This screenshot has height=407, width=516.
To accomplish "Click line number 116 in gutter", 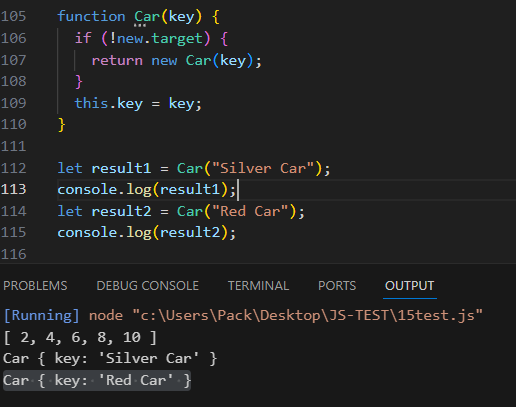I will [13, 254].
